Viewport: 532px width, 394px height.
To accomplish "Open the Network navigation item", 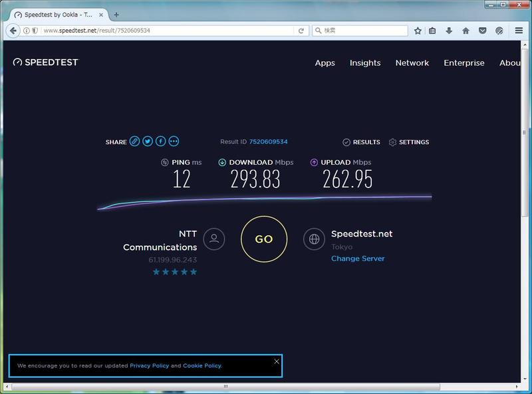I will pyautogui.click(x=412, y=62).
